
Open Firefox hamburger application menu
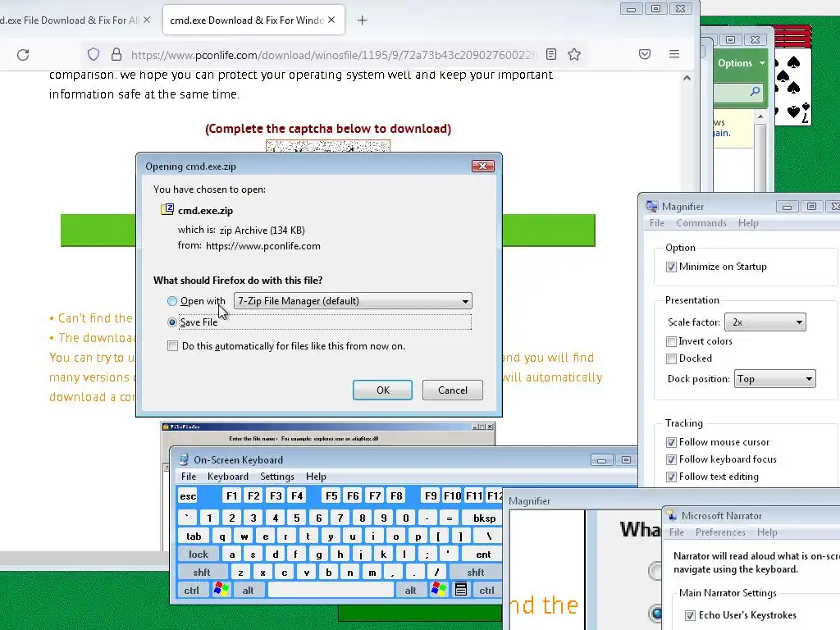click(x=674, y=54)
